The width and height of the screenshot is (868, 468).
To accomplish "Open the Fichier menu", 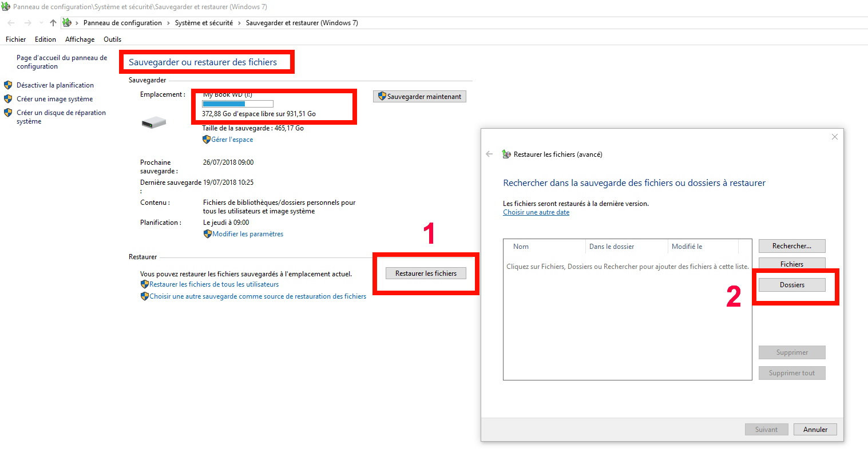I will coord(16,39).
